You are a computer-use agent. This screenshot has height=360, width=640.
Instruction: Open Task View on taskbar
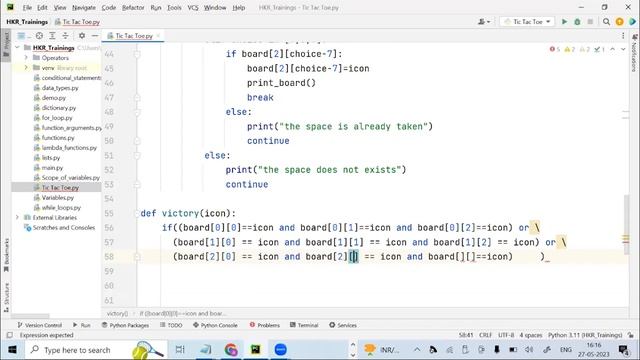180,350
